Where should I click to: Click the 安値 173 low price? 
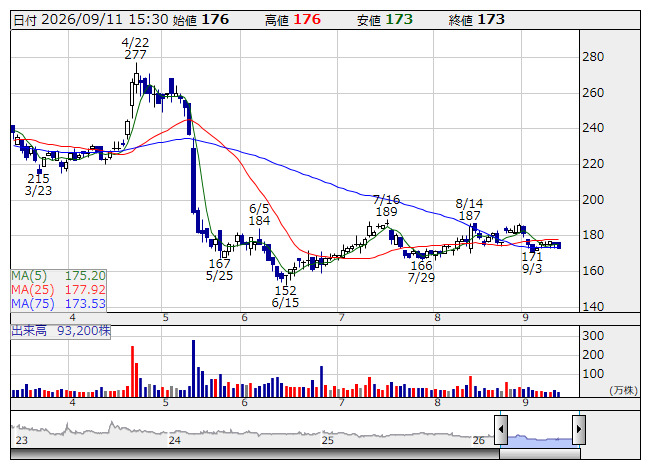(x=384, y=20)
